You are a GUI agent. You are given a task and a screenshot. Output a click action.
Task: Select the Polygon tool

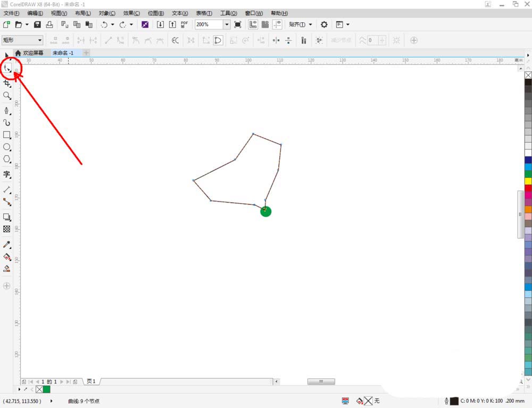pos(7,159)
